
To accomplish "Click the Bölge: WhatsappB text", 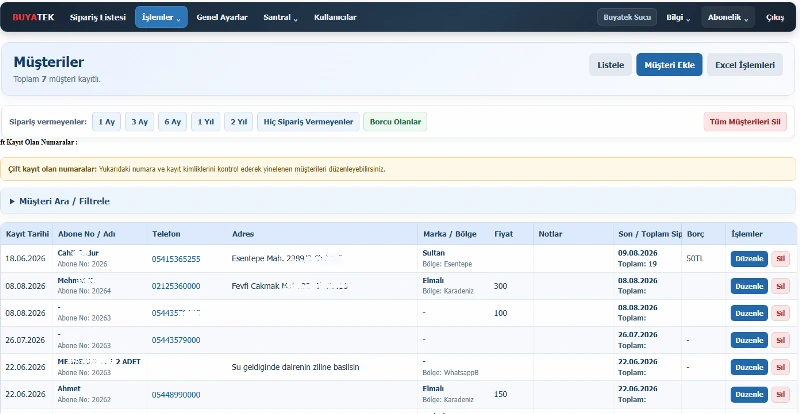I will pos(451,373).
